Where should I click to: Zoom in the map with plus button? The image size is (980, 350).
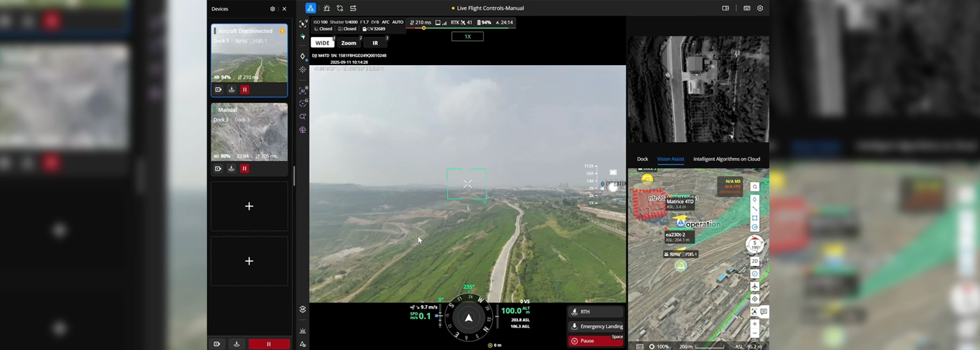pyautogui.click(x=755, y=324)
